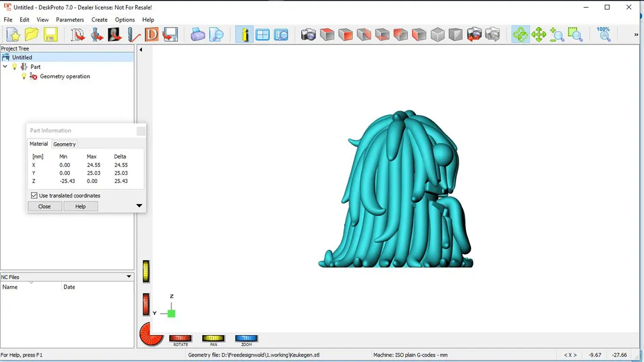Select the Part item in the project tree
The width and height of the screenshot is (644, 362).
coord(35,67)
